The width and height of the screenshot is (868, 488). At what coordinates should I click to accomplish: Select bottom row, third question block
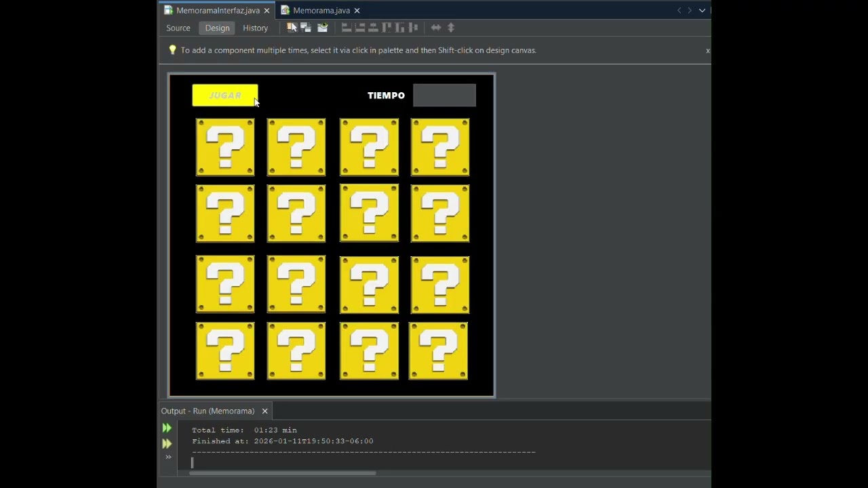click(370, 351)
